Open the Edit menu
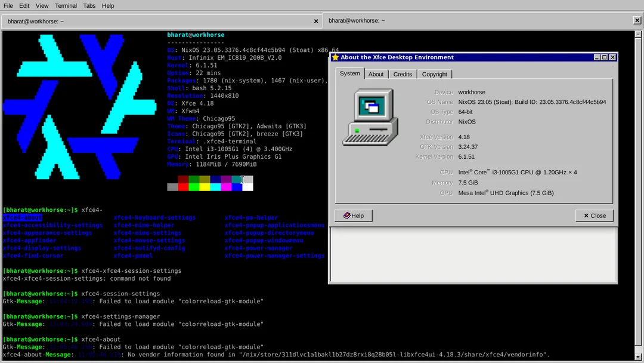Screen dimensions: 644x363 click(24, 6)
